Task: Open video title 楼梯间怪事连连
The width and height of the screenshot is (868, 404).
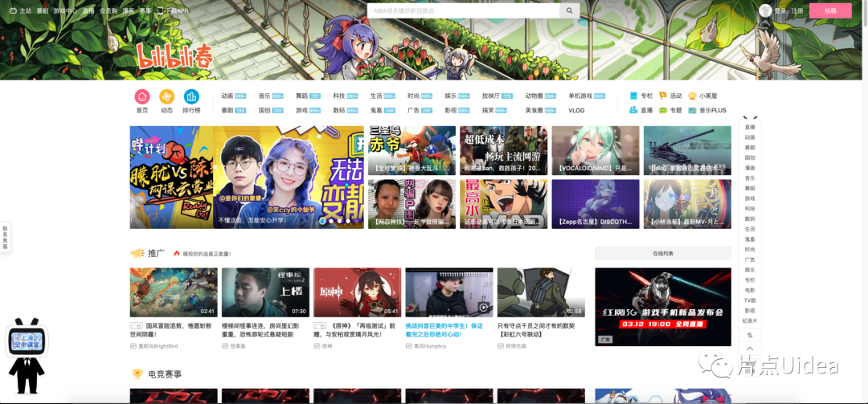Action: (261, 330)
